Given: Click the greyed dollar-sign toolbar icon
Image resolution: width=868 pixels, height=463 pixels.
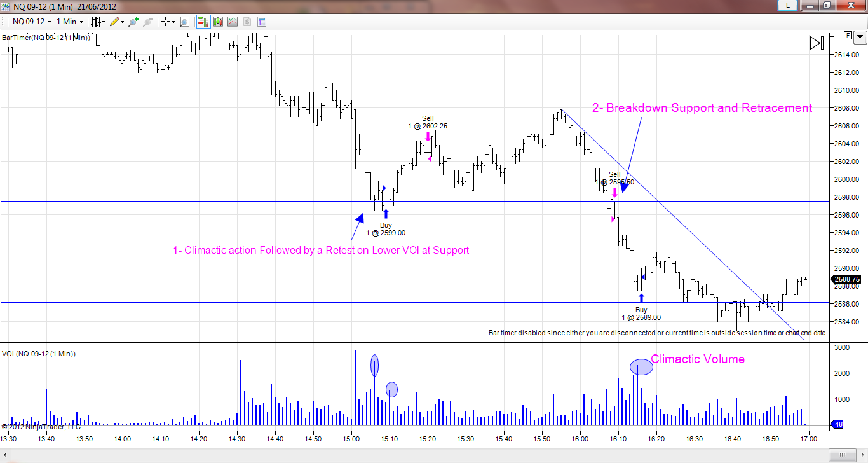Looking at the screenshot, I should pyautogui.click(x=247, y=22).
